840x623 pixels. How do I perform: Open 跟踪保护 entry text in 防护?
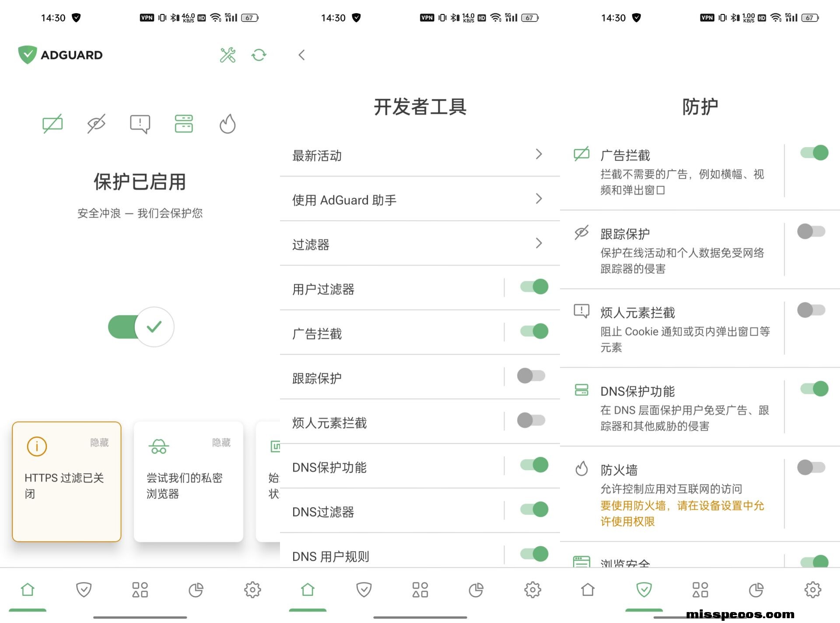click(625, 234)
